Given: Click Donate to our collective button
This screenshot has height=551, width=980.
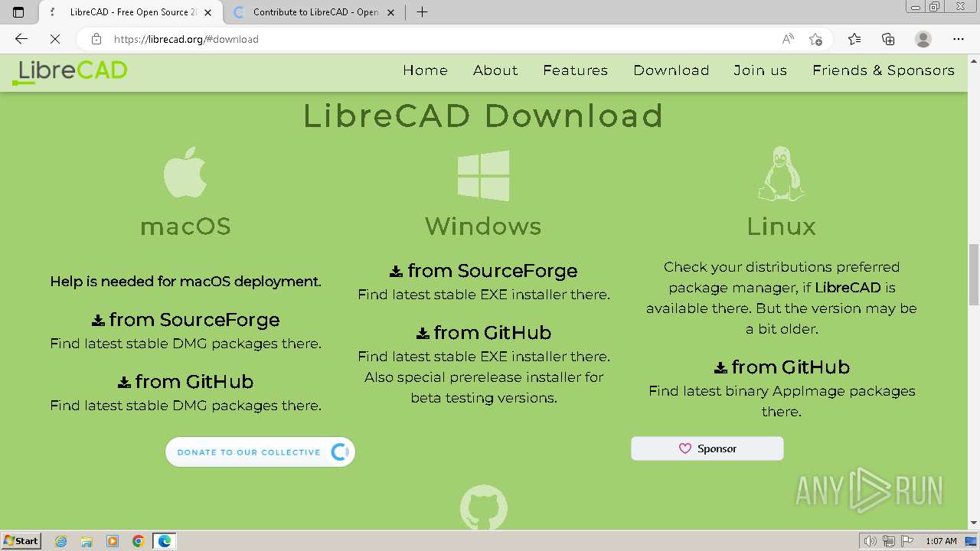Looking at the screenshot, I should click(260, 452).
